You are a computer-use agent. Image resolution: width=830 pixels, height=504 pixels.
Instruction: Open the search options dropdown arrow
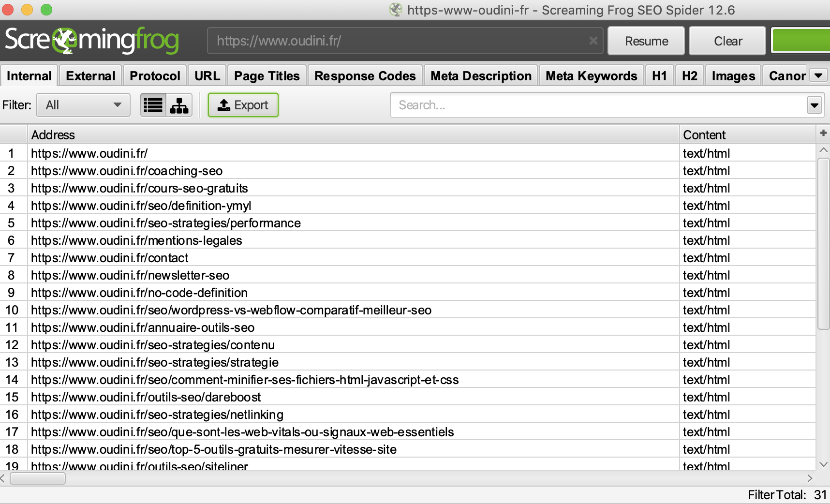coord(815,105)
